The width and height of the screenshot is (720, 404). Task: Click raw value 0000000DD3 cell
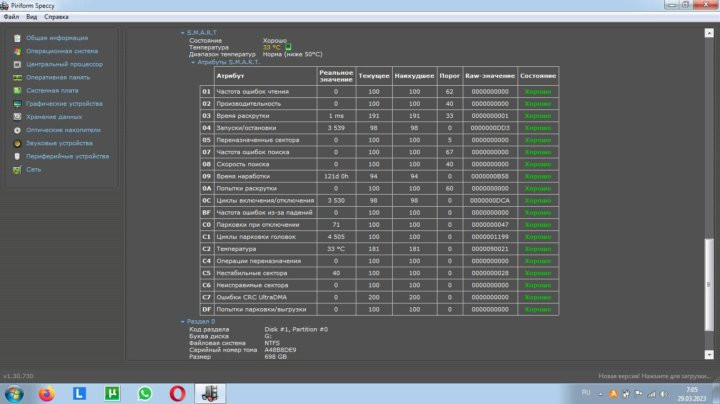click(x=490, y=128)
